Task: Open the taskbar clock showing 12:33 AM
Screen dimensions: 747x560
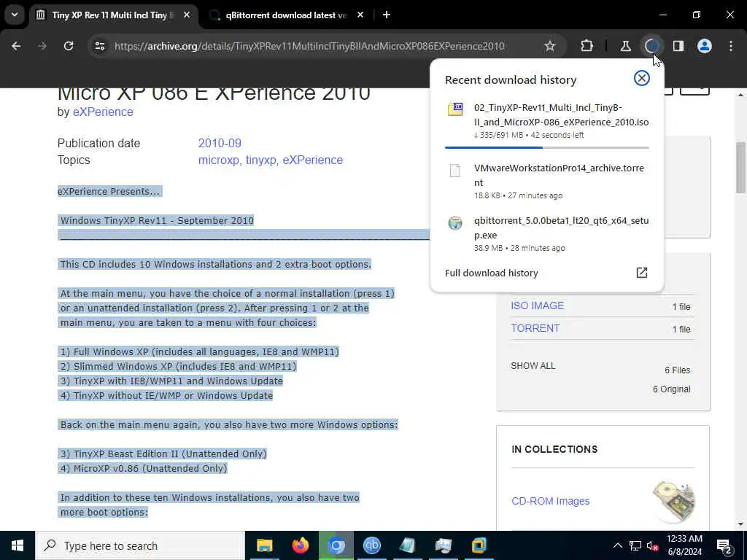Action: click(x=684, y=545)
